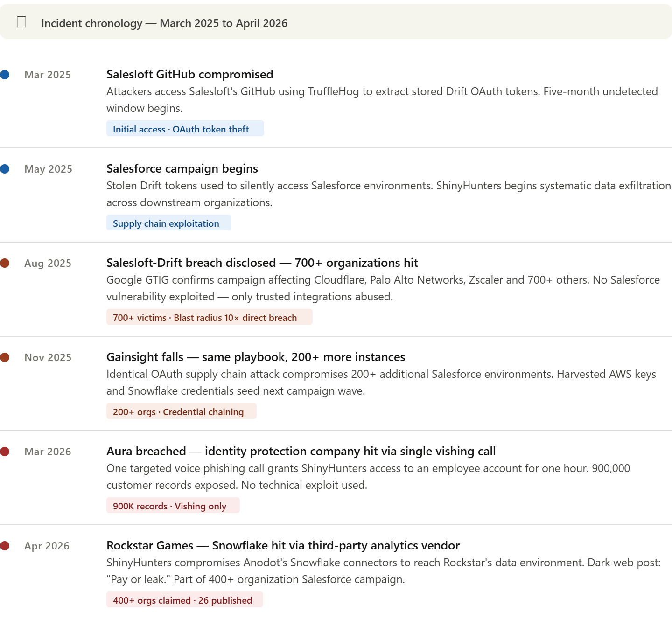This screenshot has height=626, width=672.
Task: Select the blue timeline dot for May 2025
Action: coord(5,169)
